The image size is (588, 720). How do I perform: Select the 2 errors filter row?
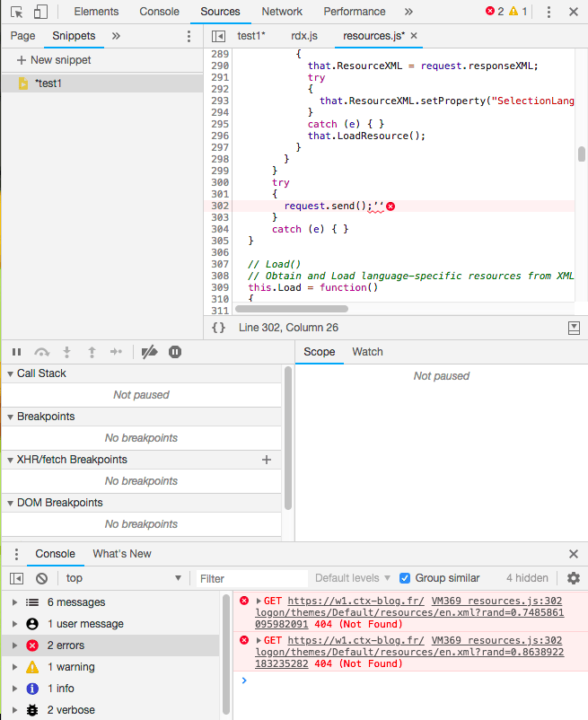110,645
